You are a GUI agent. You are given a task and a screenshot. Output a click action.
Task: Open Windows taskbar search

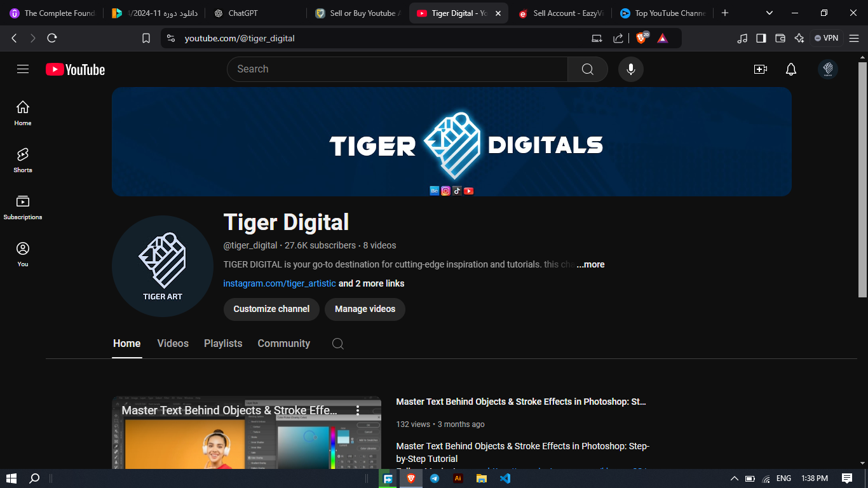tap(35, 478)
